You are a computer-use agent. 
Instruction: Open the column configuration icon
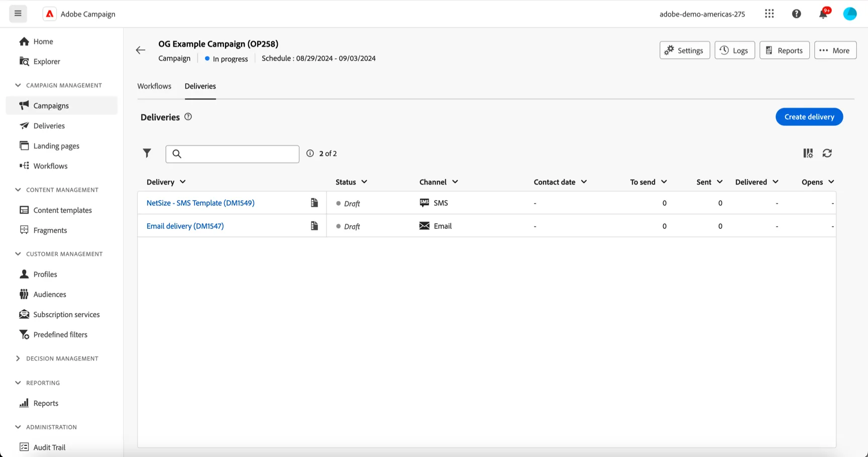coord(808,153)
